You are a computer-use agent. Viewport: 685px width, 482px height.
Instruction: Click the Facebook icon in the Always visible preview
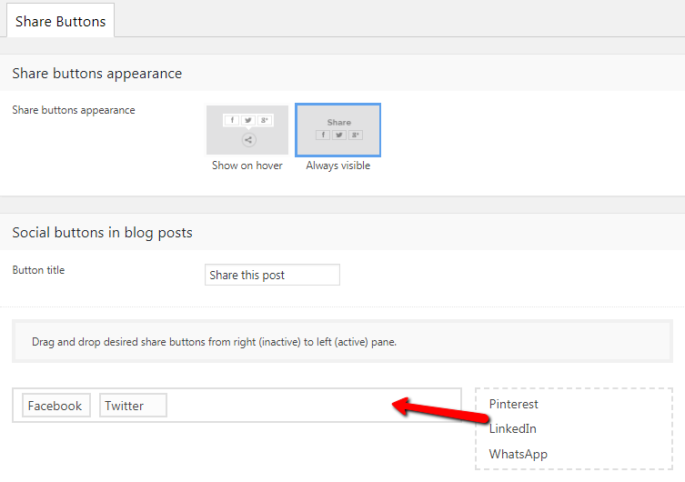click(323, 135)
